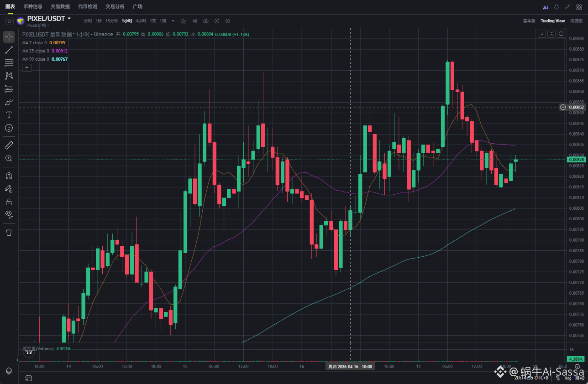Switch to the 广场 tab
Screen dimensions: 588x384
pyautogui.click(x=137, y=6)
